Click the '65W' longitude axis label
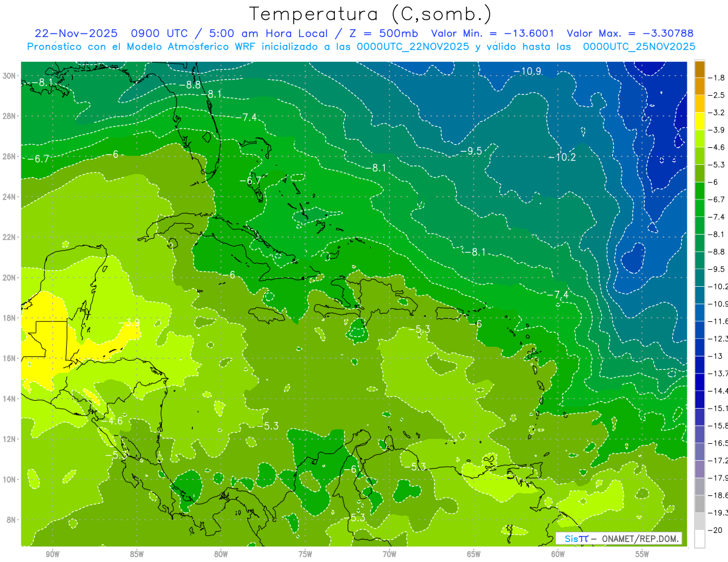The image size is (728, 562). click(474, 554)
